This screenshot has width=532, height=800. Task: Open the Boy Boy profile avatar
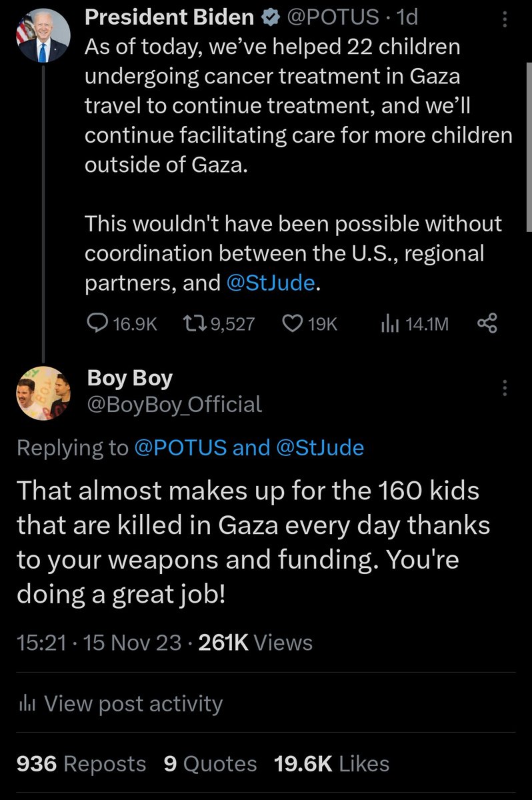click(43, 393)
